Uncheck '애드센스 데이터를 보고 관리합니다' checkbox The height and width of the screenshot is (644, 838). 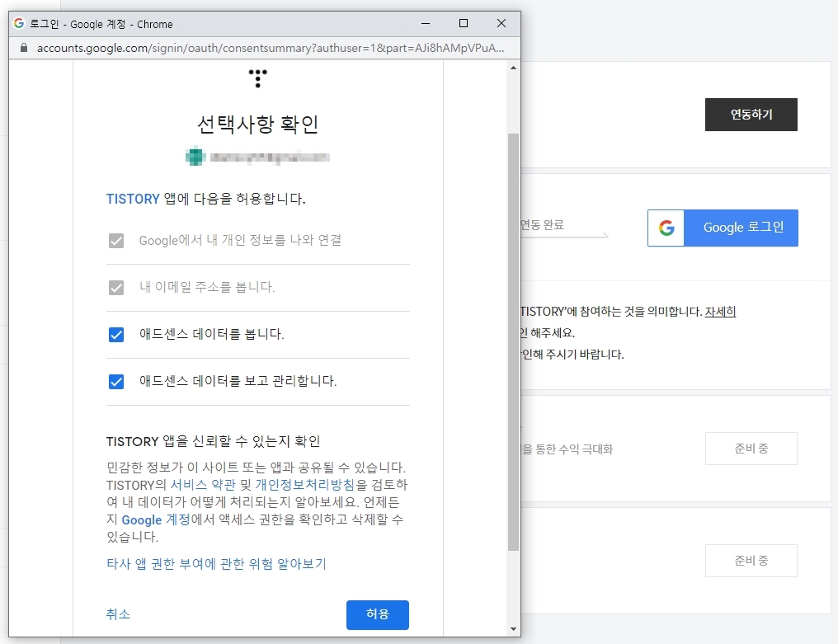116,382
